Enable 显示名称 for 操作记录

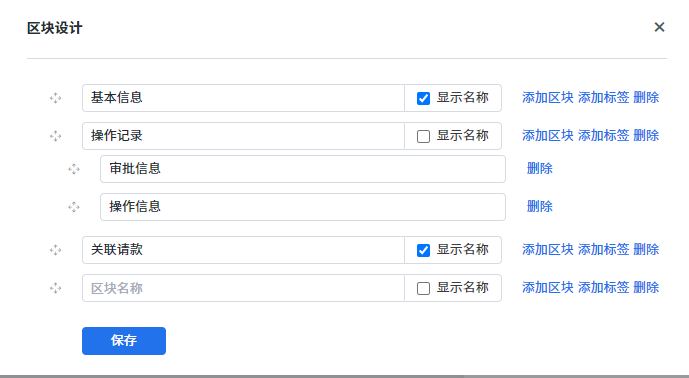click(x=423, y=136)
